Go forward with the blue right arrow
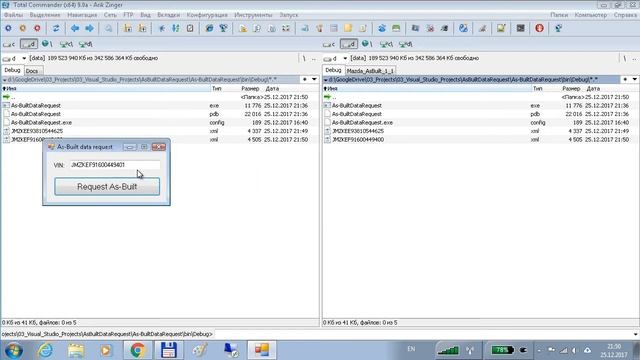The width and height of the screenshot is (640, 360). pos(89,28)
